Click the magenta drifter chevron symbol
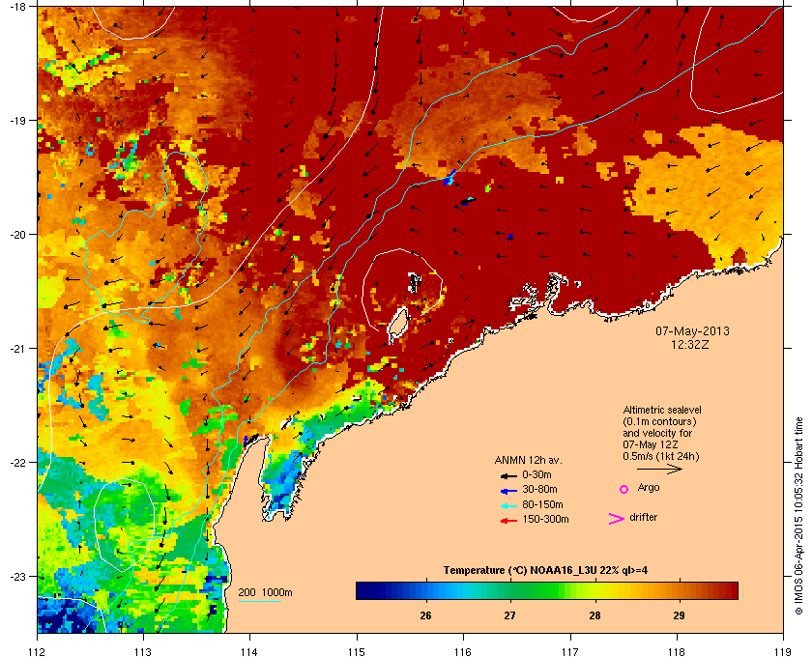812x657 pixels. click(617, 519)
